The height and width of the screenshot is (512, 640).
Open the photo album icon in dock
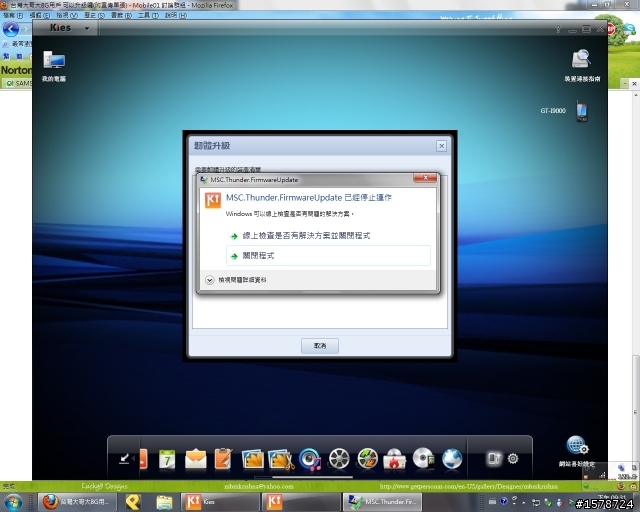[x=252, y=459]
